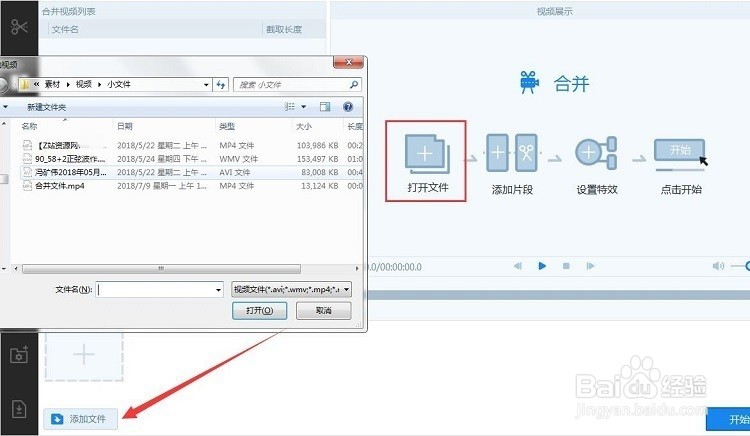Open help in the file dialog
Screen dimensions: 750x436
(x=348, y=107)
